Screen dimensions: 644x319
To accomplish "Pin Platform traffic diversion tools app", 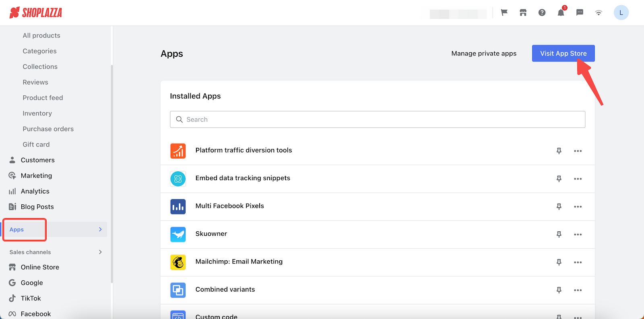I will pos(559,151).
